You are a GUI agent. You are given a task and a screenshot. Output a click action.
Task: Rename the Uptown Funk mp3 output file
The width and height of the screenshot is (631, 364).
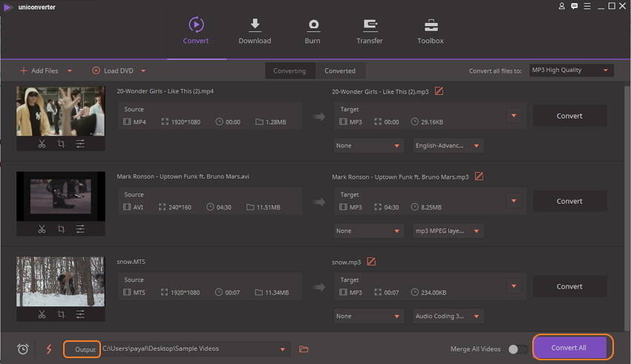[x=479, y=176]
